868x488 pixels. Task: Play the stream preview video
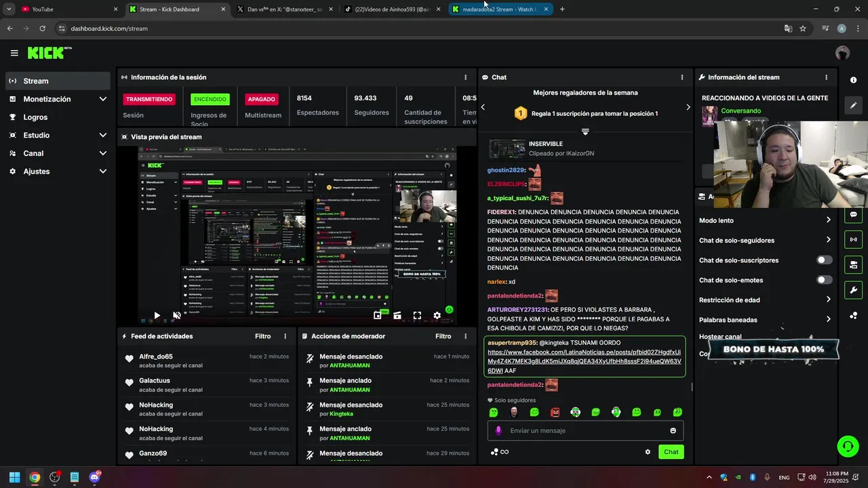[x=157, y=315]
